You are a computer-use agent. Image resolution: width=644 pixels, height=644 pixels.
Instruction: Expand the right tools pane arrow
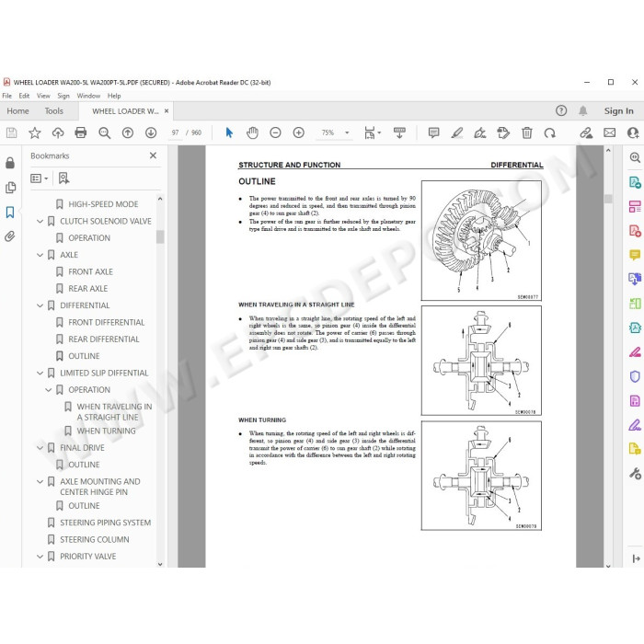[636, 558]
